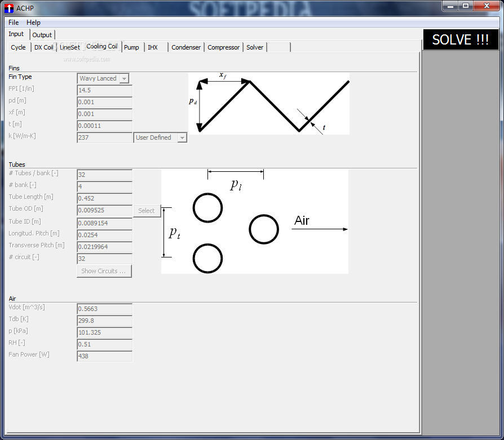Click the Select button for Tube OD
The height and width of the screenshot is (440, 504).
coord(147,211)
